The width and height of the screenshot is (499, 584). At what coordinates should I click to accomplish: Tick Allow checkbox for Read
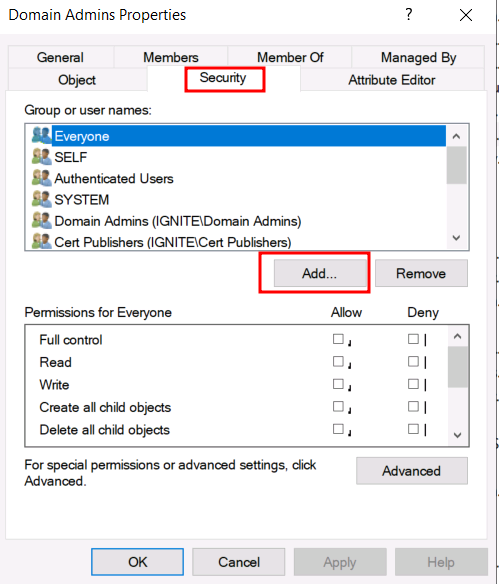(x=338, y=361)
